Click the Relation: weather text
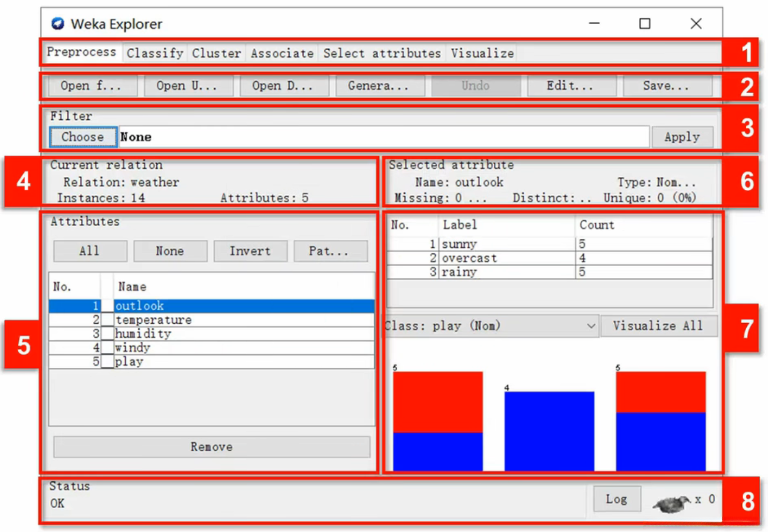Screen dimensions: 768x532 (x=121, y=183)
